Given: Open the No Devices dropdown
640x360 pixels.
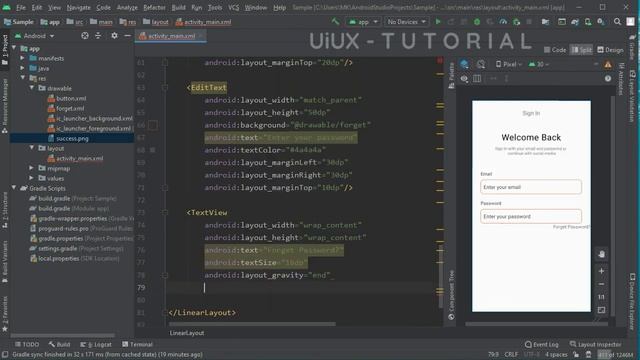Looking at the screenshot, I should [406, 22].
